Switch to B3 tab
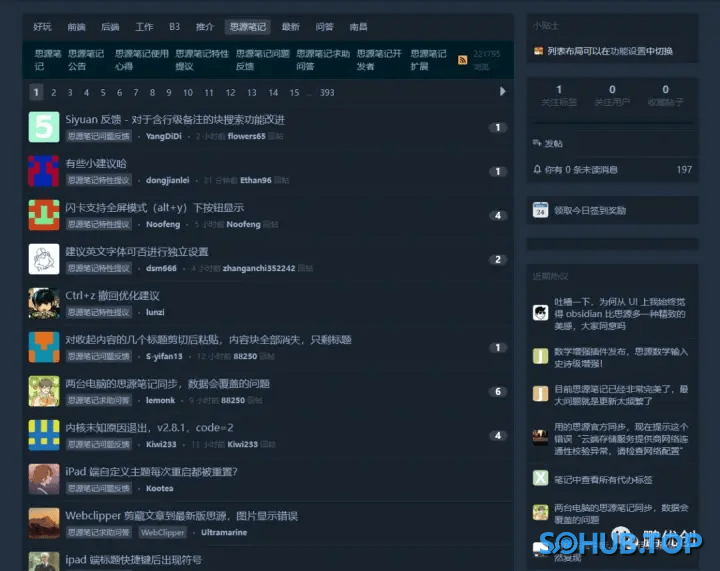Viewport: 720px width, 571px height. click(x=174, y=27)
